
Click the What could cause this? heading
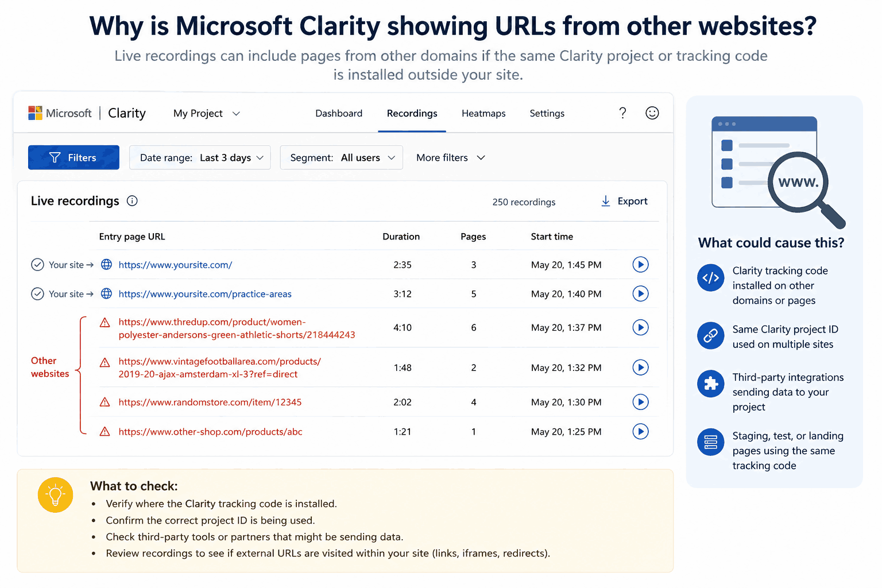[771, 243]
